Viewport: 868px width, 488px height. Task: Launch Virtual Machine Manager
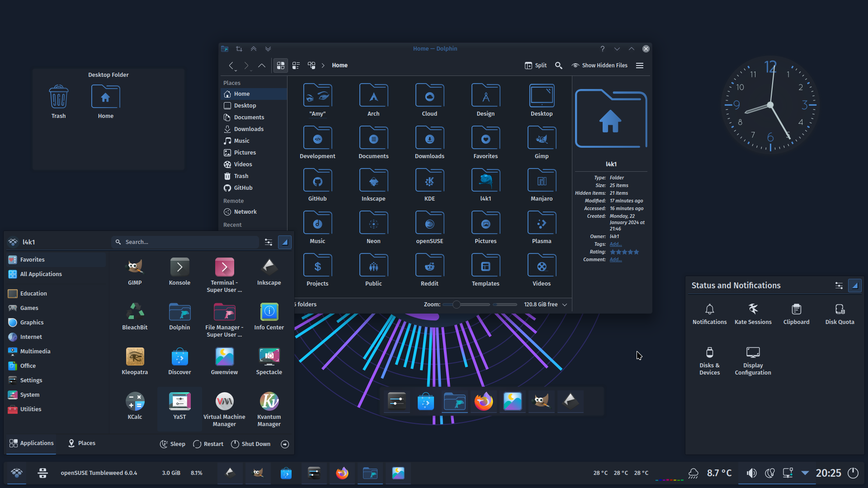pyautogui.click(x=224, y=409)
